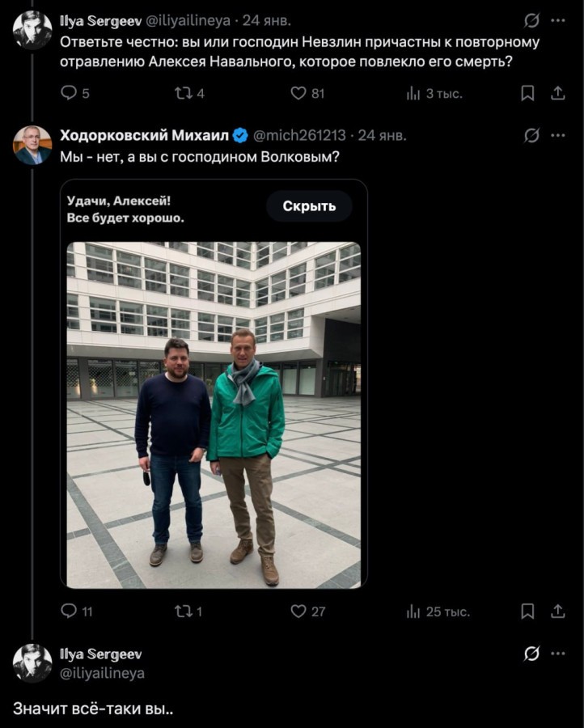
Task: Share the first Ilya Sergeev tweet
Action: [557, 93]
